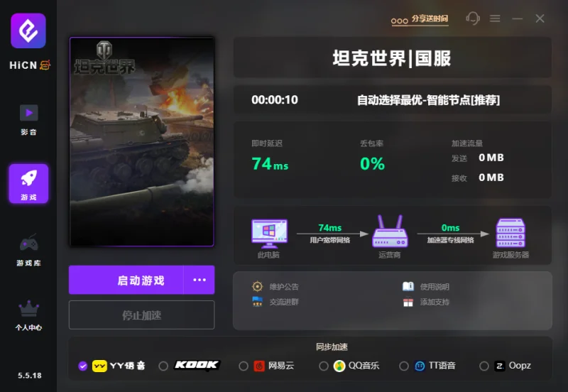This screenshot has width=568, height=392.
Task: Expand launch options with the three-dot button
Action: pos(200,280)
